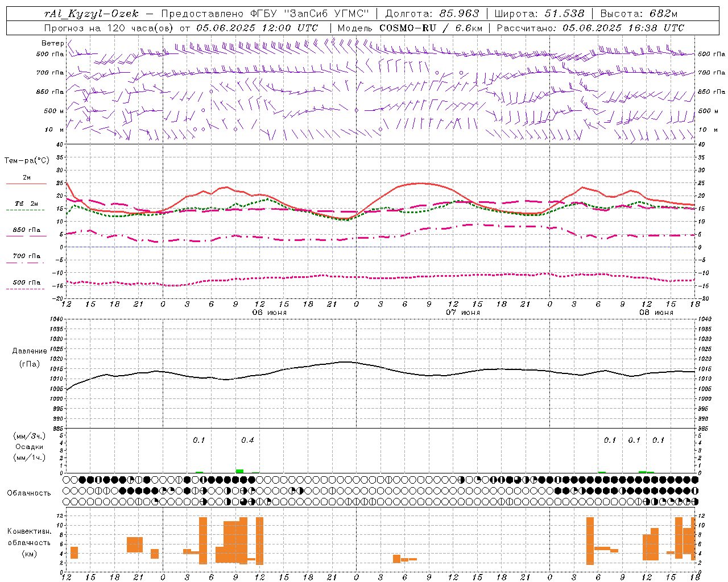Click the forecast start text 05.06.2025 12:00 UTC
Image resolution: width=728 pixels, height=582 pixels.
click(x=257, y=28)
